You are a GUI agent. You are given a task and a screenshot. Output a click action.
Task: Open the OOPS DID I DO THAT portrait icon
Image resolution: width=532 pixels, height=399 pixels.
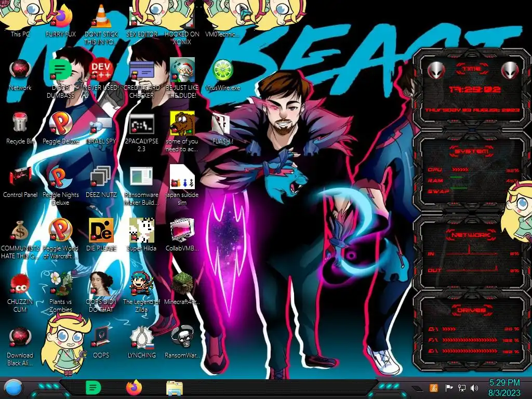pyautogui.click(x=101, y=292)
